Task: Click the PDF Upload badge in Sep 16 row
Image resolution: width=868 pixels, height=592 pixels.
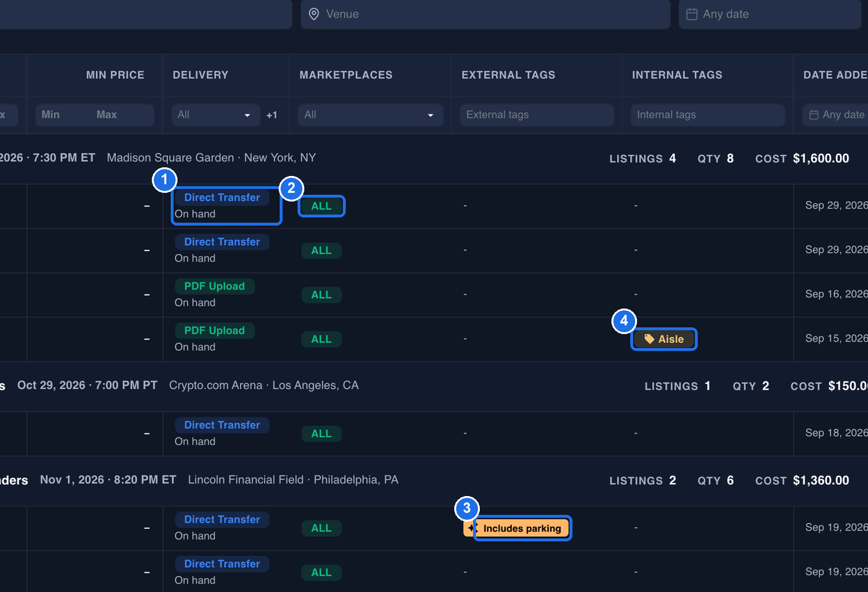Action: [214, 286]
